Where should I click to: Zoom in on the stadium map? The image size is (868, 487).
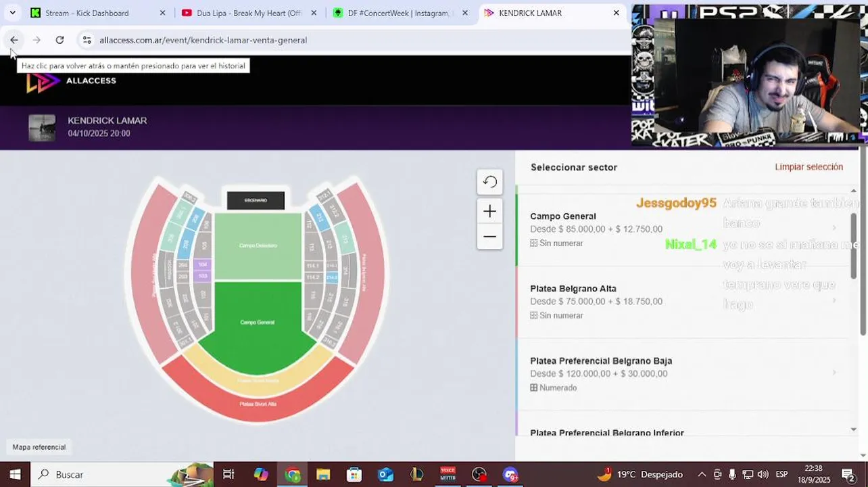(x=489, y=211)
